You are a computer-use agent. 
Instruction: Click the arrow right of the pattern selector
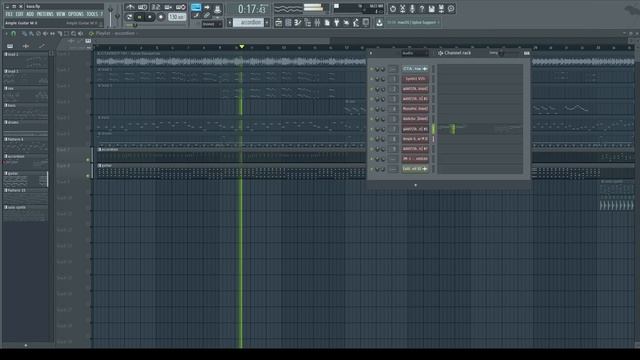267,22
